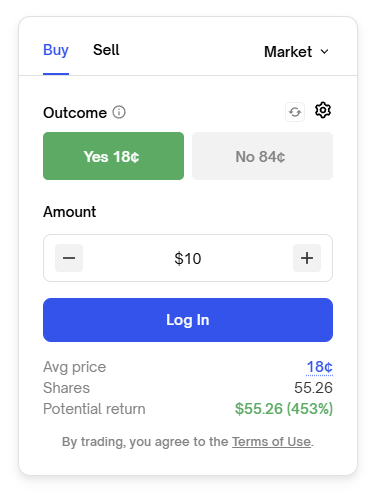Click the blue Log In button
The image size is (379, 493).
(188, 320)
